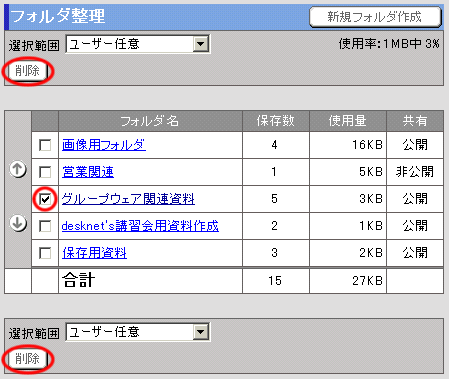Open the desknet's講習会用資料作成 link
Screen dimensions: 449x379
[140, 226]
